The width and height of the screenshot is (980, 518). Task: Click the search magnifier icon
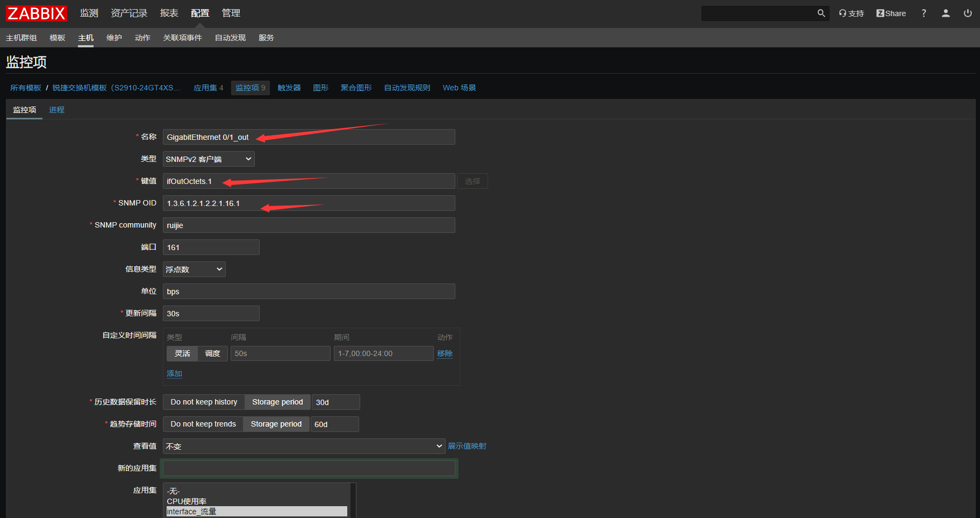[x=821, y=13]
